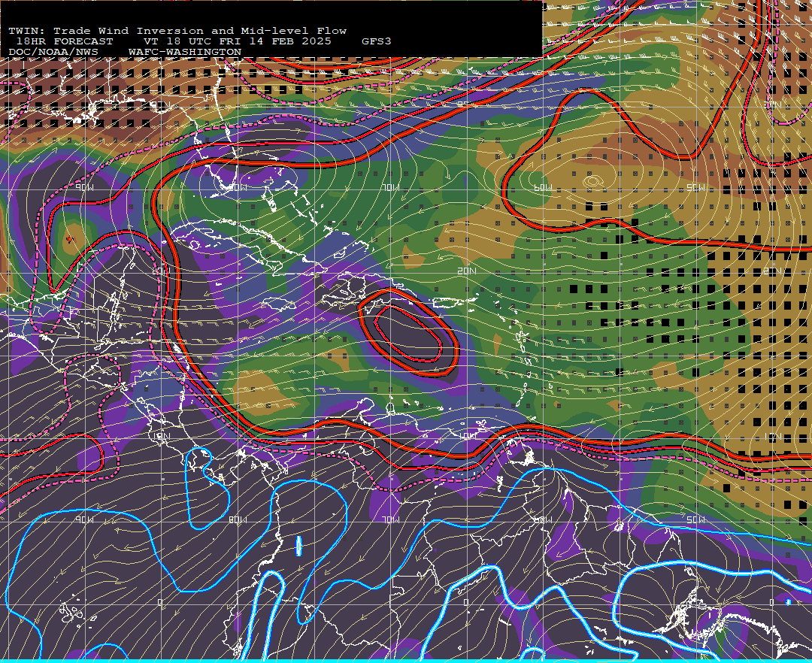Click the 10N label off Venezuela's coast
Screen dimensions: 812x663
pyautogui.click(x=468, y=436)
